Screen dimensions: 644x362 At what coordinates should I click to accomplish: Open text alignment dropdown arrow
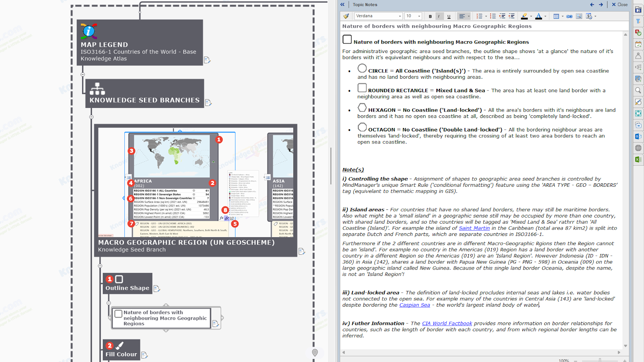click(x=469, y=16)
